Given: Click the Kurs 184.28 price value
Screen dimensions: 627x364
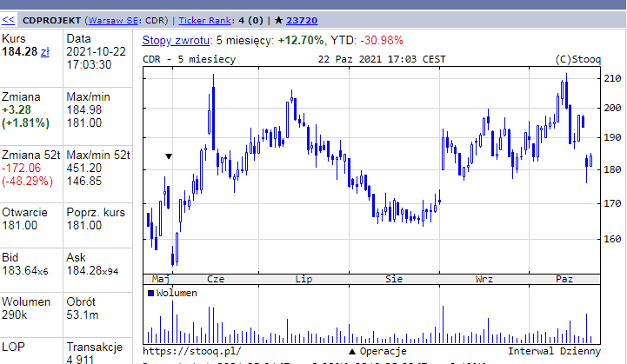Looking at the screenshot, I should pos(19,53).
